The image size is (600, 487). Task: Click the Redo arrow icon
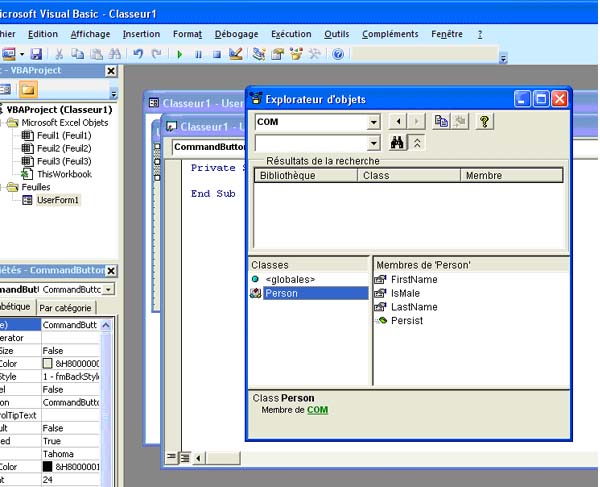157,54
